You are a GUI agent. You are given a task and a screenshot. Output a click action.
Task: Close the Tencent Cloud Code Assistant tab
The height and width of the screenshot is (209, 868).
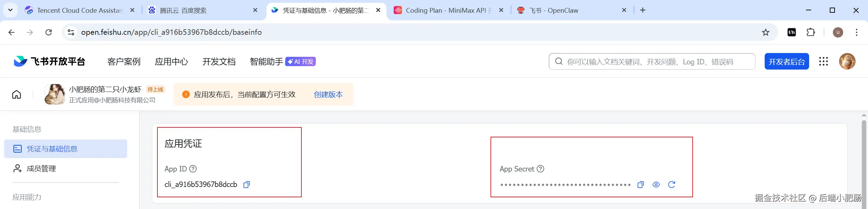[x=132, y=10]
